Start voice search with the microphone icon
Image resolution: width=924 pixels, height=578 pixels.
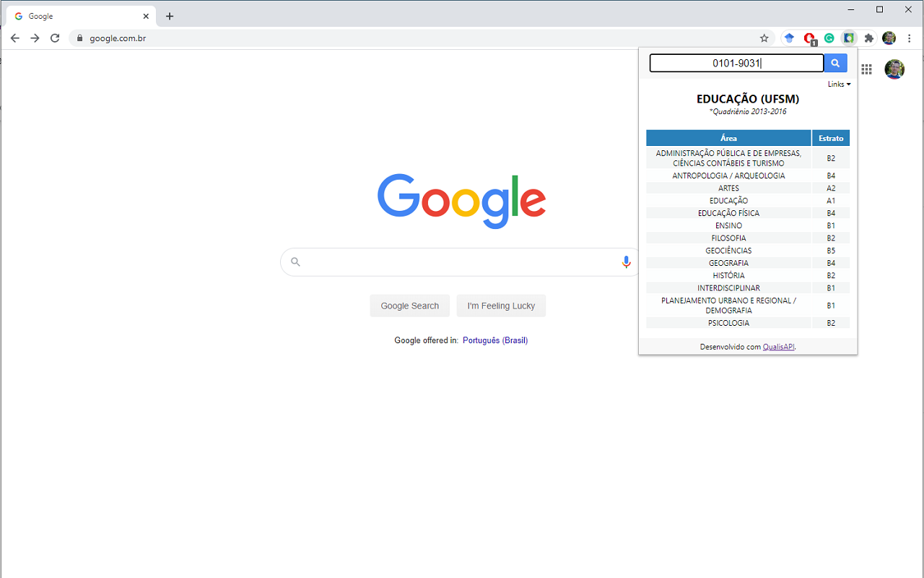click(x=626, y=262)
